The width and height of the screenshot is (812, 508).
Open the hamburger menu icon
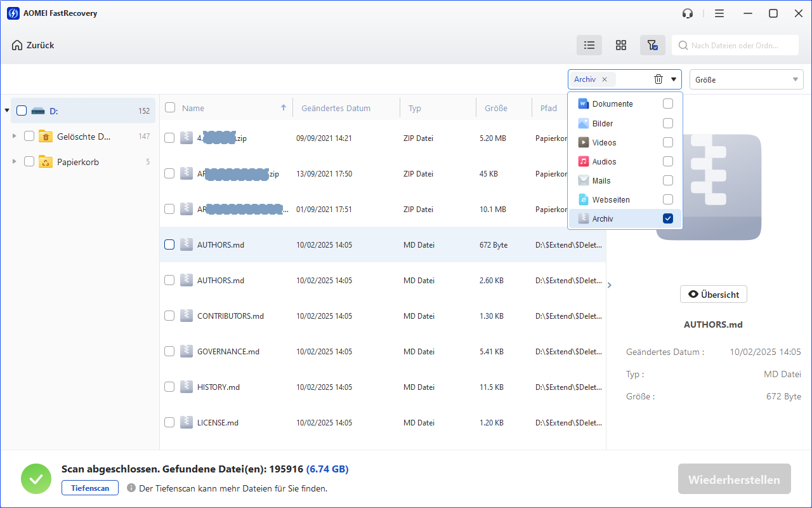click(x=719, y=13)
